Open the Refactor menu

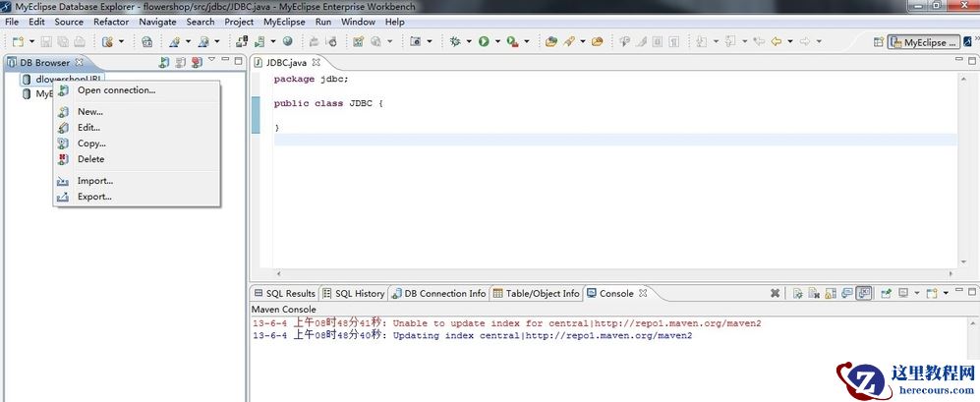pyautogui.click(x=110, y=22)
